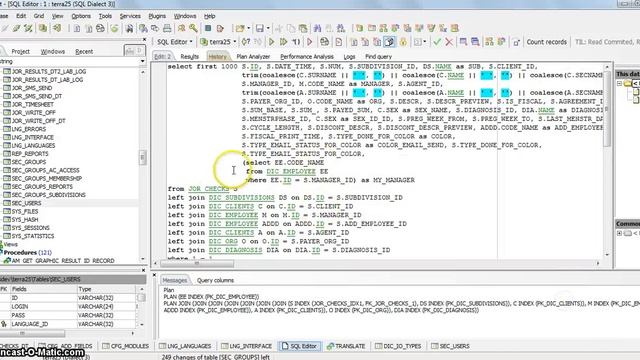The image size is (640, 360).
Task: Switch to the Results tab
Action: pos(189,57)
